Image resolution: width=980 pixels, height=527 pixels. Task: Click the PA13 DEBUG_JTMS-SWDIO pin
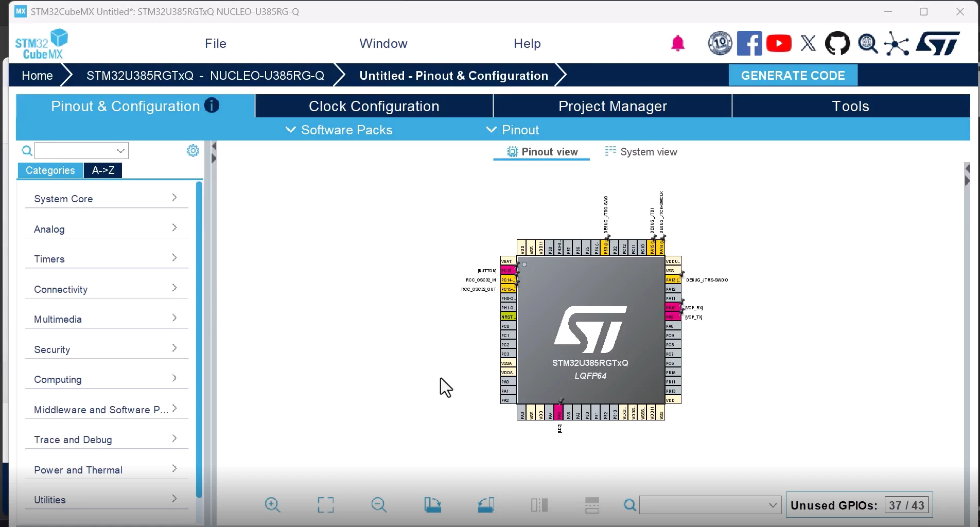click(673, 279)
